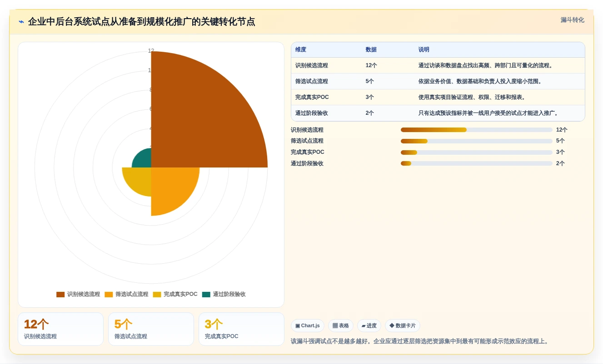Click the 完成真实POC progress row label
This screenshot has height=364, width=603.
pos(308,152)
